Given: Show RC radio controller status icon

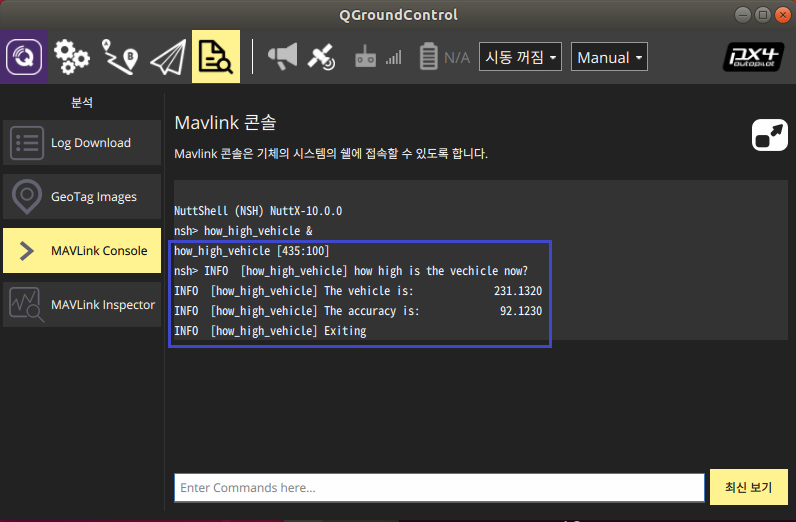Looking at the screenshot, I should coord(365,57).
